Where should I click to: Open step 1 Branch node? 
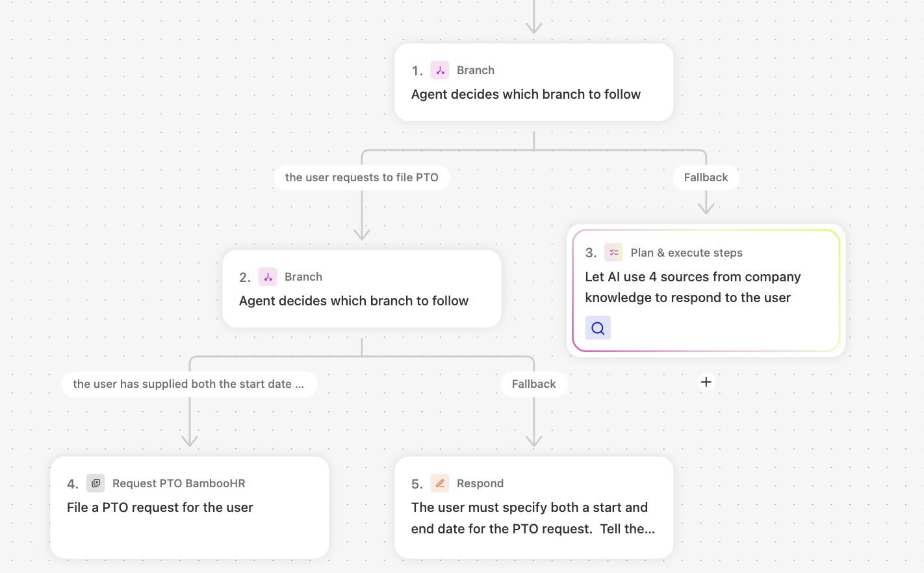533,83
